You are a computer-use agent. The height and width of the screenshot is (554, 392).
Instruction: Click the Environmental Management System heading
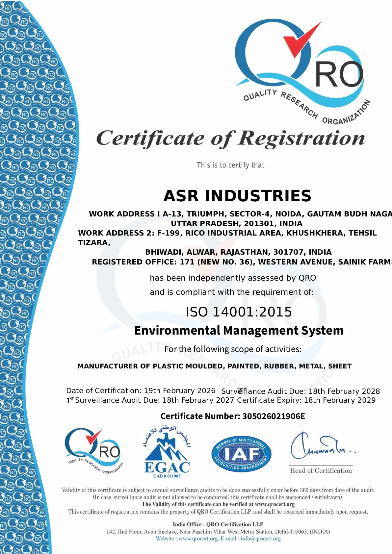pos(239,330)
